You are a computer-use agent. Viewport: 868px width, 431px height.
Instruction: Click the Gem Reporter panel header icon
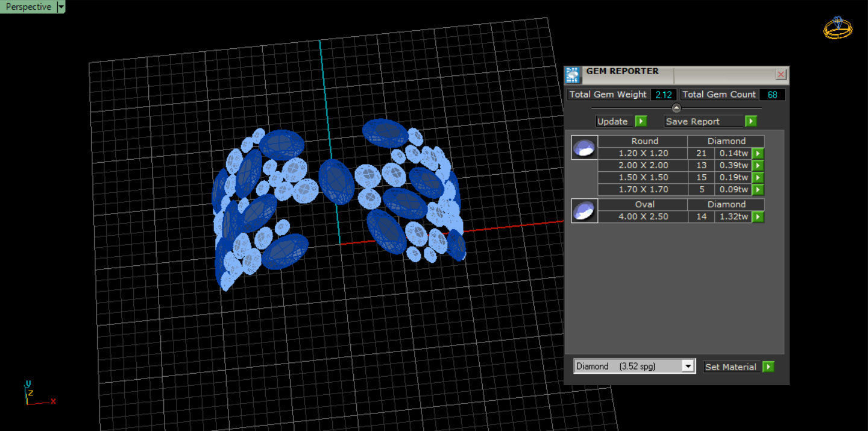pyautogui.click(x=572, y=75)
